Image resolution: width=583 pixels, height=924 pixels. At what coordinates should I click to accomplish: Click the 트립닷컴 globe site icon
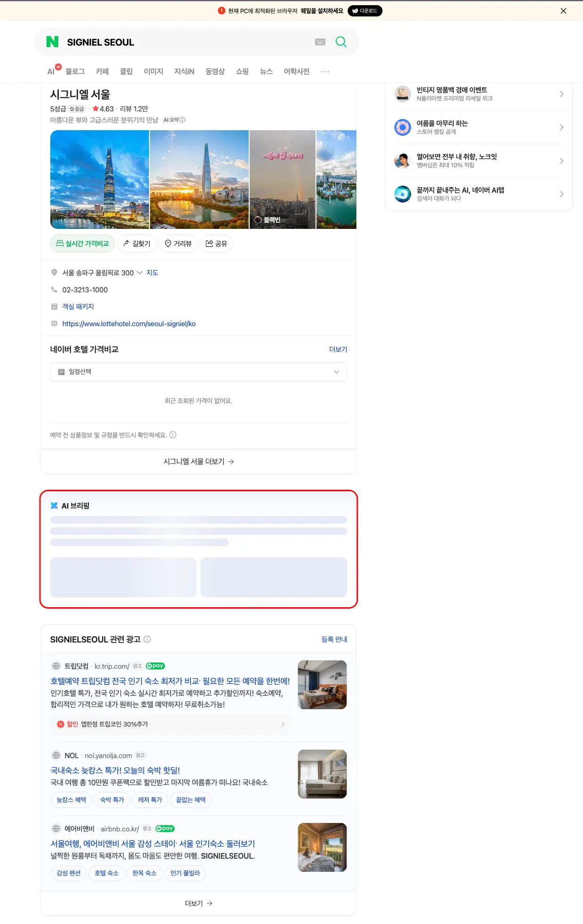[x=56, y=666]
